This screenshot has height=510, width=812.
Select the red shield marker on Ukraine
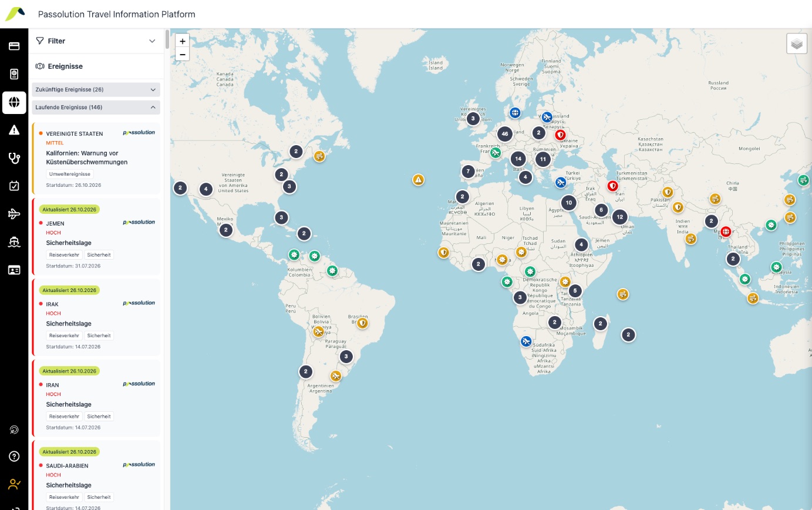(561, 135)
